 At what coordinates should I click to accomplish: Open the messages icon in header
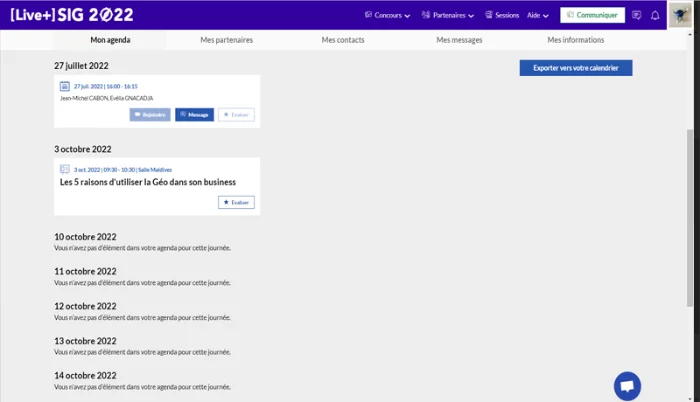pos(637,15)
